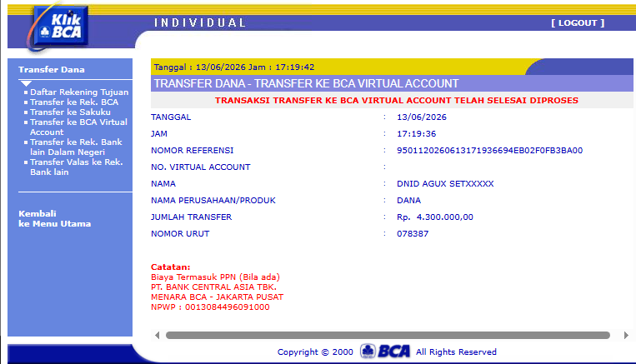
Task: Open Transfer ke Rek. BCA
Action: [74, 102]
